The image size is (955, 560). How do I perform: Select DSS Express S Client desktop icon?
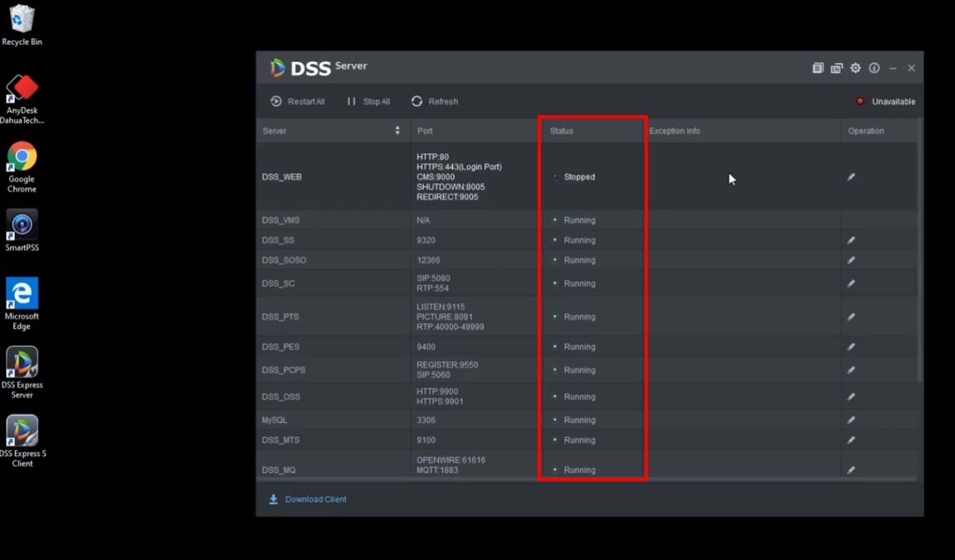click(x=22, y=441)
